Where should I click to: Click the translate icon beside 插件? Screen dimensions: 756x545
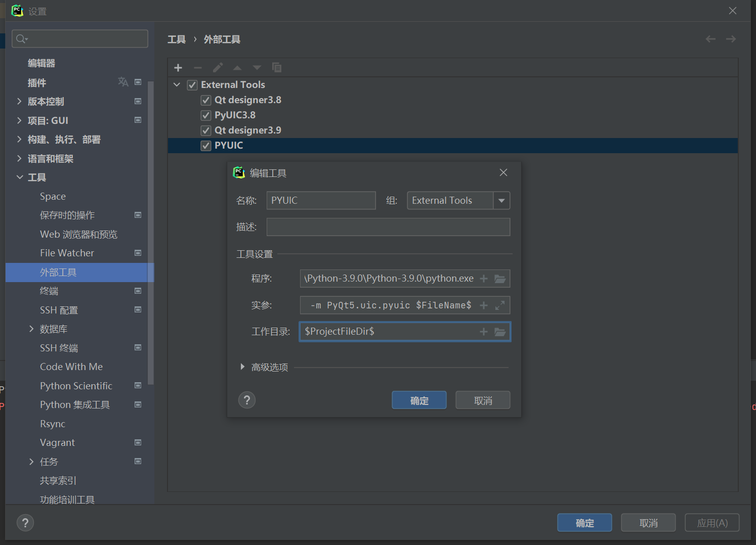[x=123, y=82]
